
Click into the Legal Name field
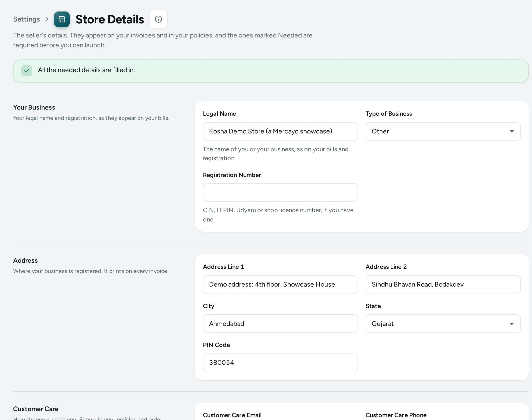[x=280, y=132]
